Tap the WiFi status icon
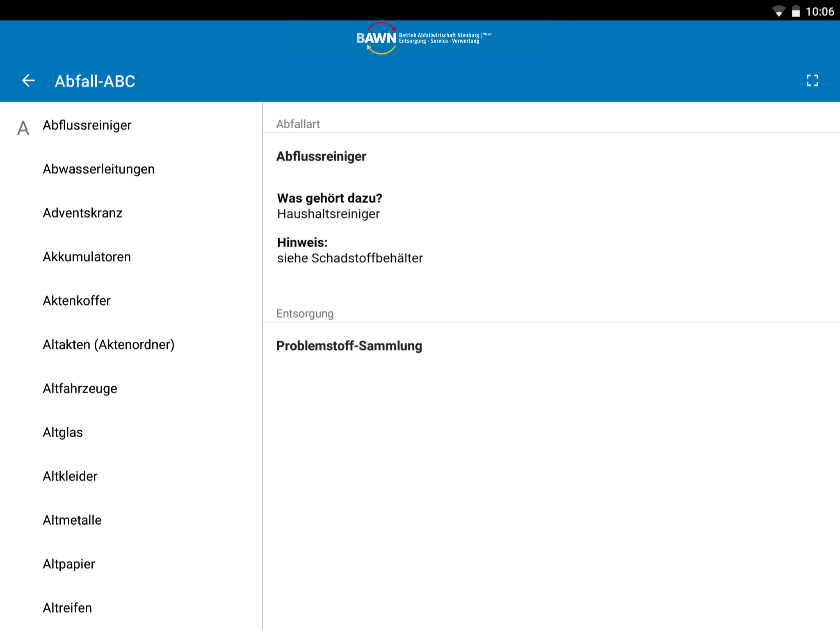Image resolution: width=840 pixels, height=630 pixels. [778, 11]
